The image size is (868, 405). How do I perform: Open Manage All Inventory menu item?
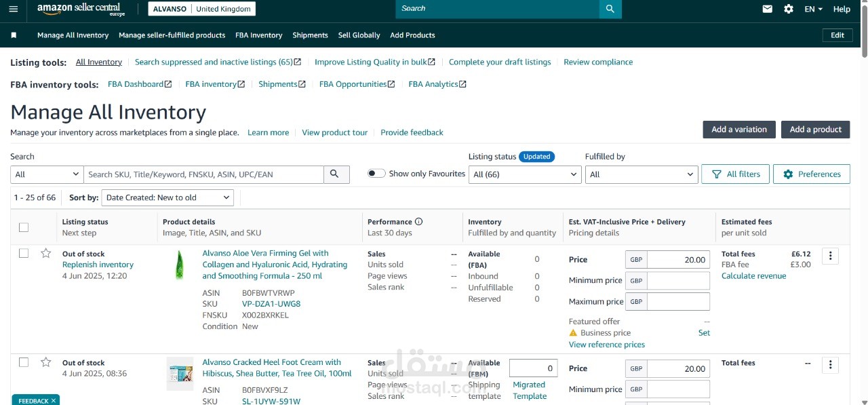[x=73, y=35]
